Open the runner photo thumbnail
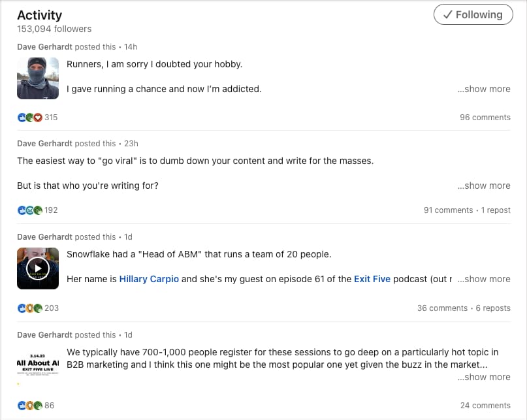Screen dimensions: 527x420 (38, 78)
